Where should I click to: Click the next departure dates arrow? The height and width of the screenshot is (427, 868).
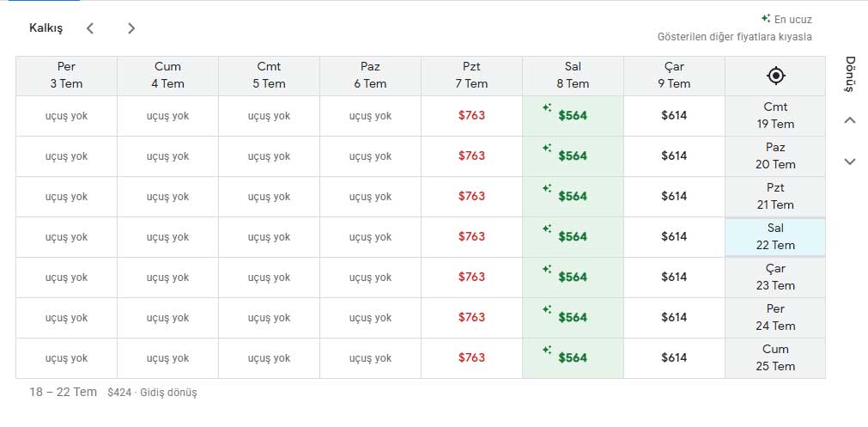[131, 28]
